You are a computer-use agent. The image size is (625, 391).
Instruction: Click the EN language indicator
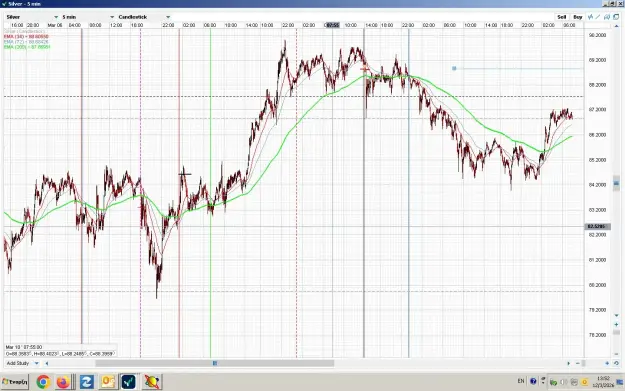(521, 381)
